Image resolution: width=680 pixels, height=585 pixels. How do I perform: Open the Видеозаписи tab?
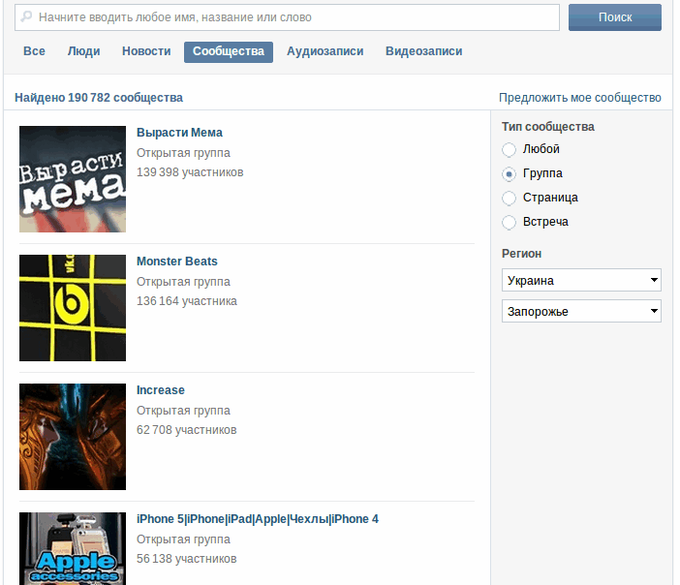424,52
